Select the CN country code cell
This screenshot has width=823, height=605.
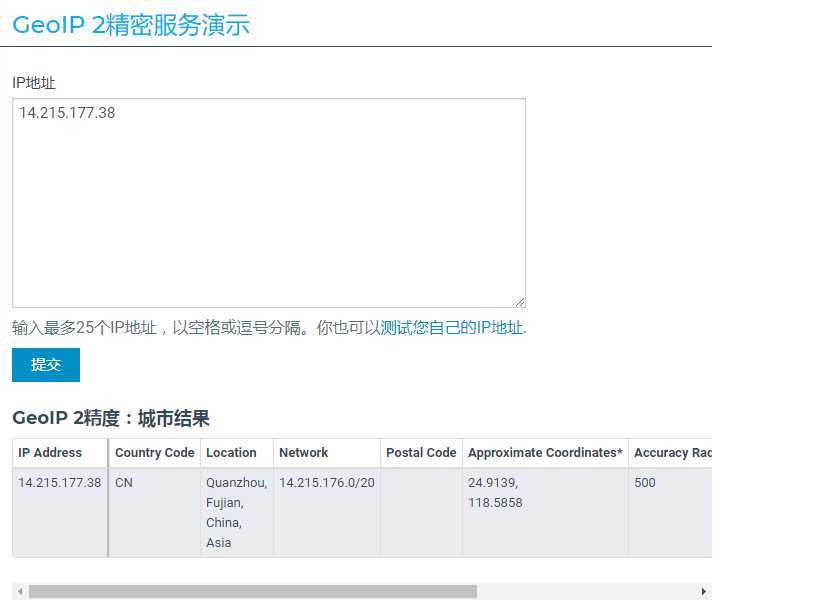155,512
